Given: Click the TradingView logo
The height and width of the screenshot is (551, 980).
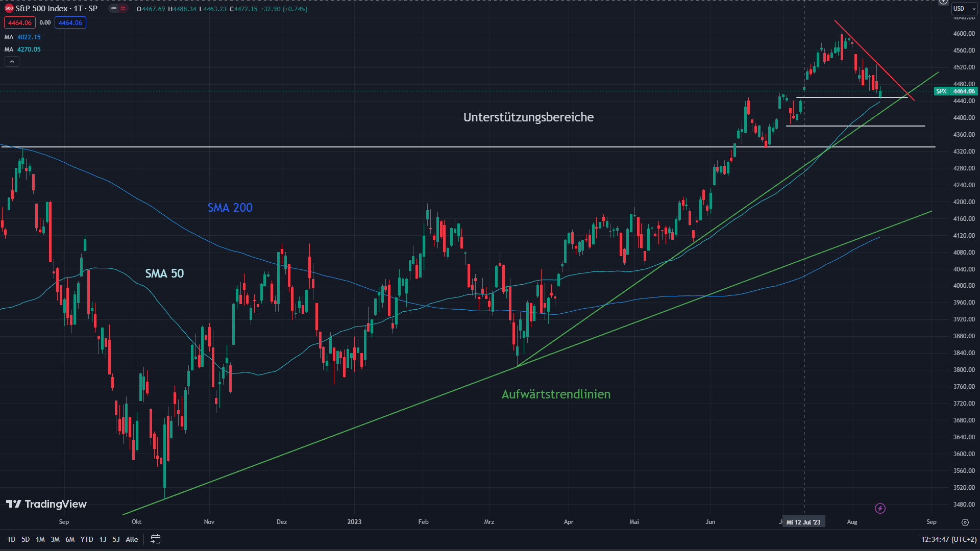Looking at the screenshot, I should click(x=46, y=504).
